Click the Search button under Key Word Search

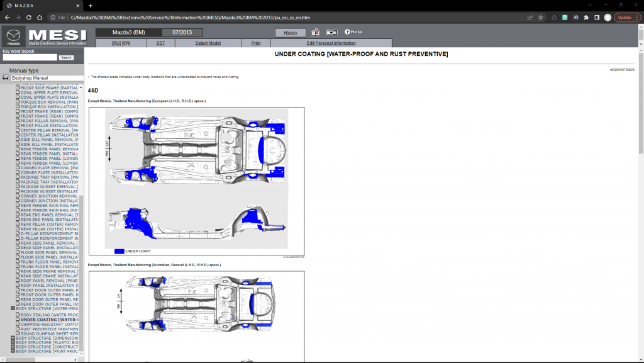66,57
